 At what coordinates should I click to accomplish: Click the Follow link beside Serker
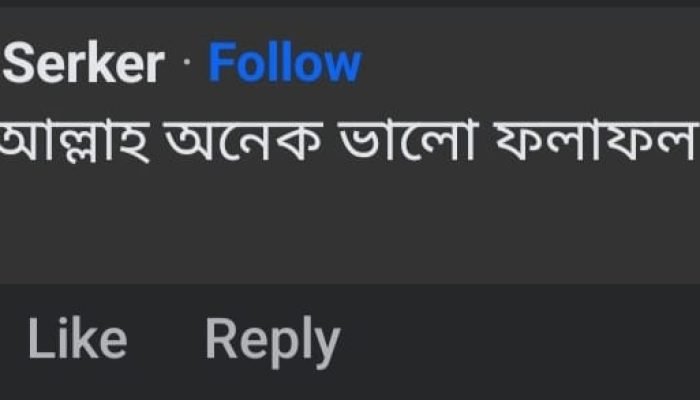284,65
